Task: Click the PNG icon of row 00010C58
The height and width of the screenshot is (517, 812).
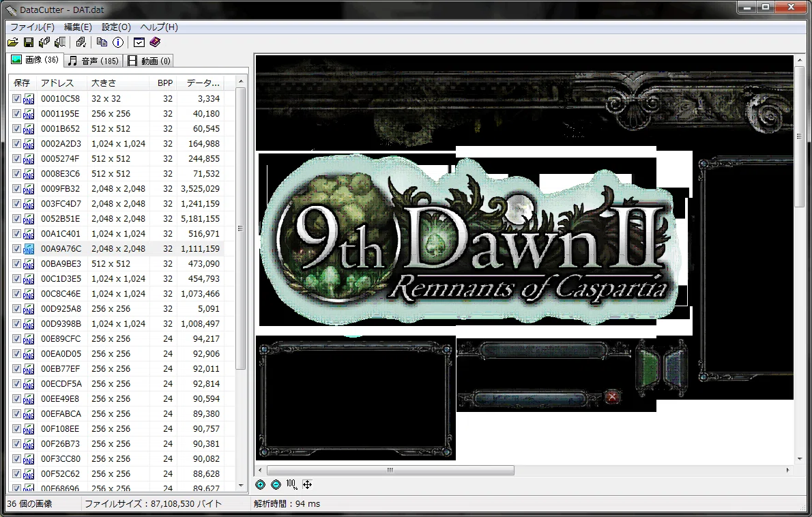Action: pos(29,99)
